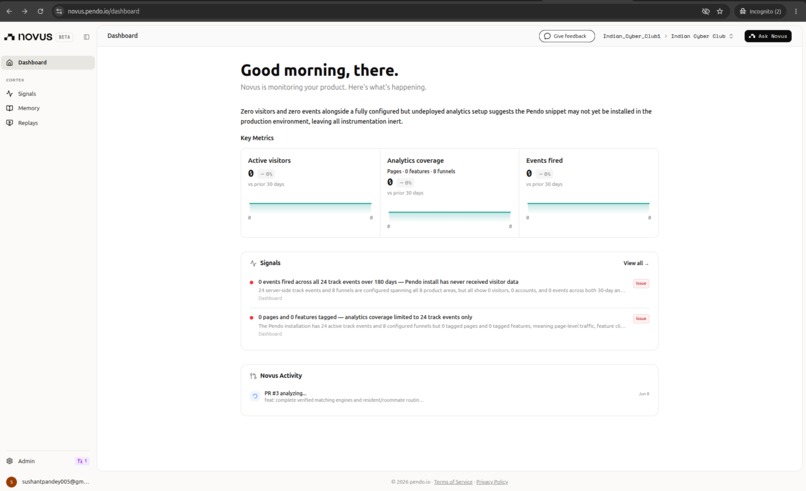Click the BETA badge next to Novus
806x491 pixels.
click(x=64, y=37)
